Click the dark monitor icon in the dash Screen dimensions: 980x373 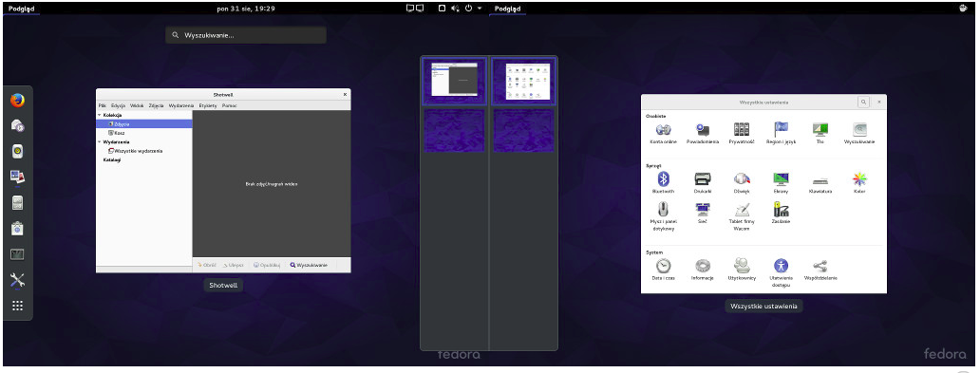point(17,254)
